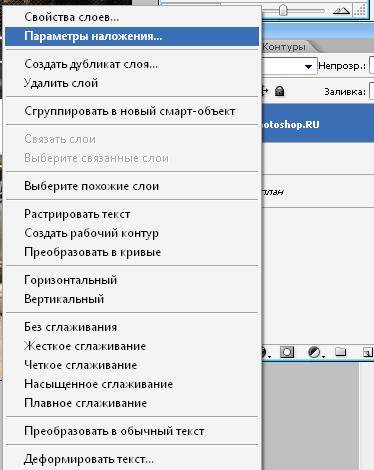Pick Четкое сглаживание option
The width and height of the screenshot is (374, 470).
tap(132, 365)
